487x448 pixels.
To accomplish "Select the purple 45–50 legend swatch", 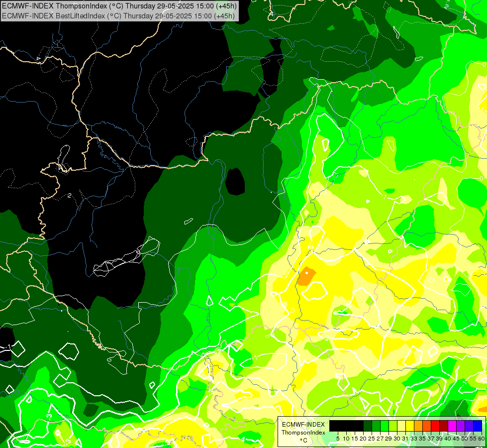I will [x=461, y=426].
